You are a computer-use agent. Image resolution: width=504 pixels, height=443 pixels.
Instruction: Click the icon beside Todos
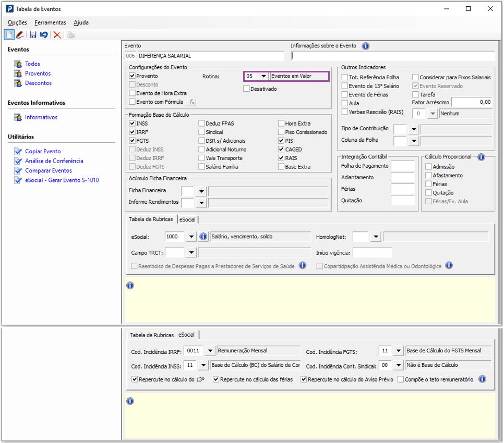[x=18, y=64]
